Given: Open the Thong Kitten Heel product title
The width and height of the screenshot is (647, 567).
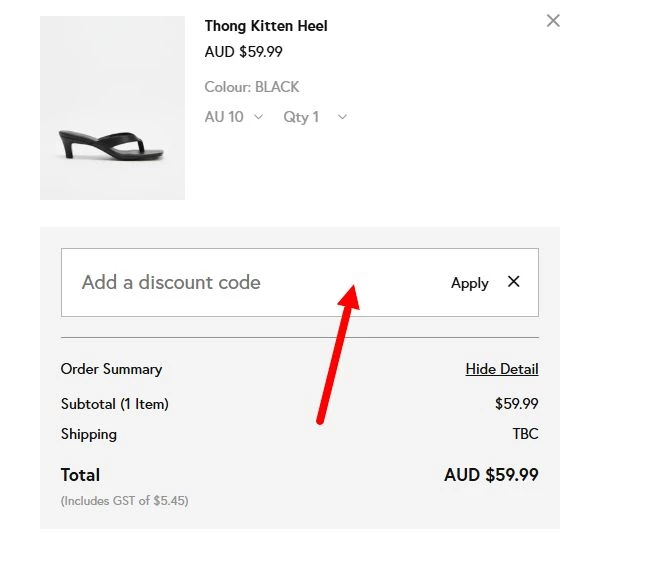Looking at the screenshot, I should (265, 26).
